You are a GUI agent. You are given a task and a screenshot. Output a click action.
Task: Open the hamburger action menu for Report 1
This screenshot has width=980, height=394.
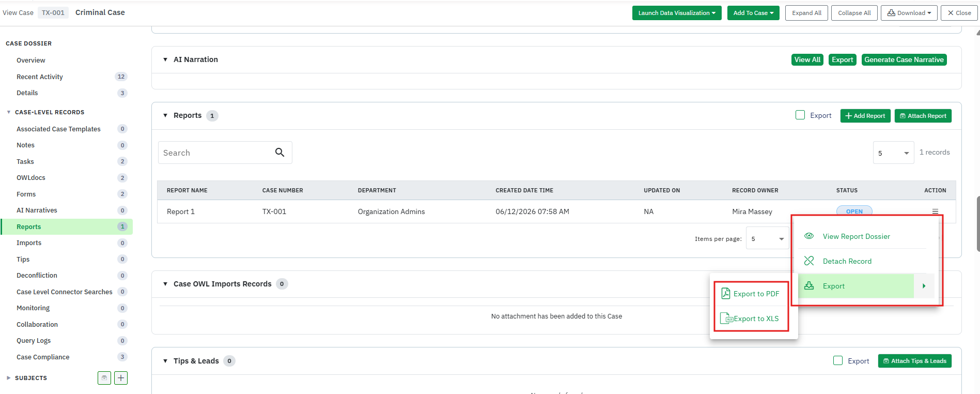[935, 211]
